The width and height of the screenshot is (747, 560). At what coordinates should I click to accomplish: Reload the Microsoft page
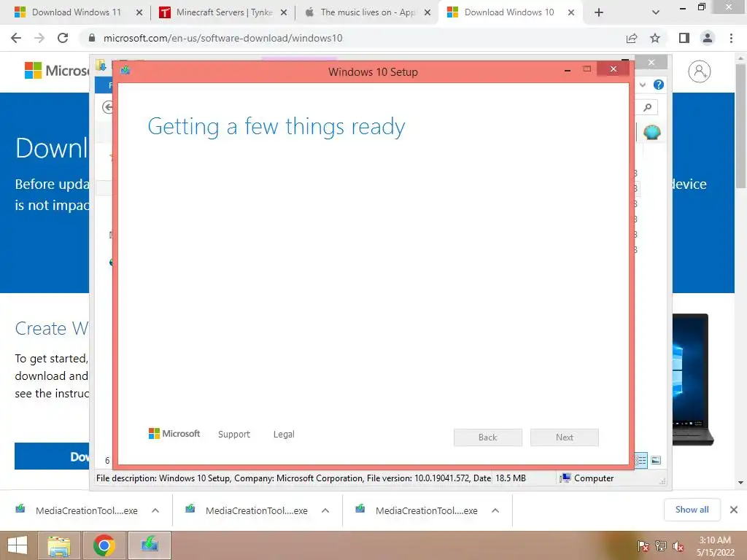click(63, 38)
